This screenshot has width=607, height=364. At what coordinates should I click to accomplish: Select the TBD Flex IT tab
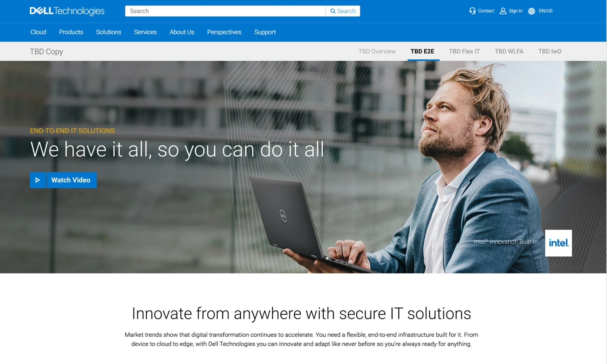click(464, 51)
